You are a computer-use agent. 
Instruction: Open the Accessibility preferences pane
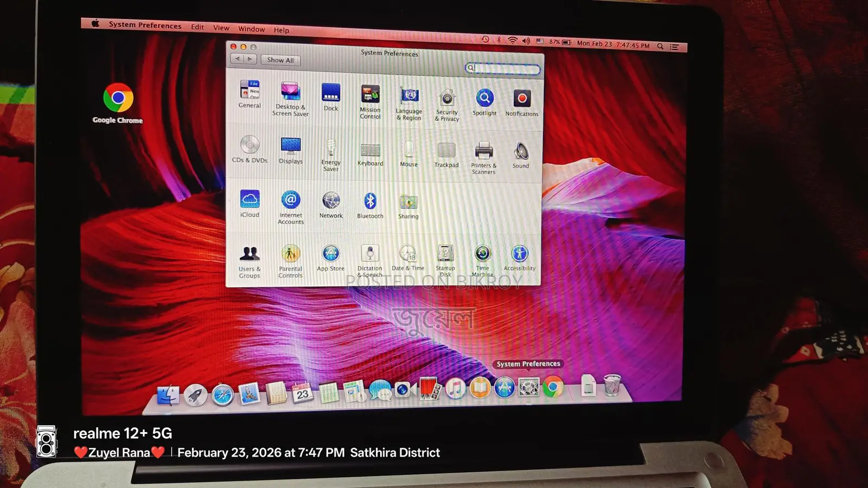coord(520,258)
